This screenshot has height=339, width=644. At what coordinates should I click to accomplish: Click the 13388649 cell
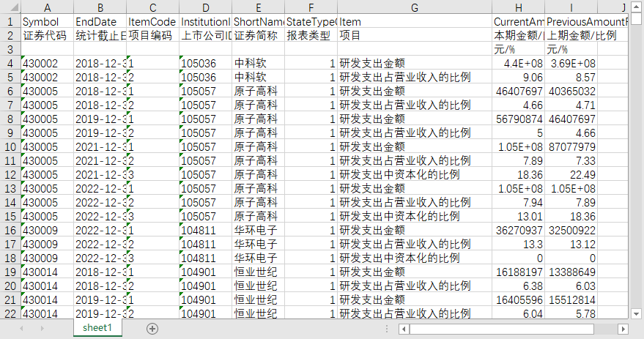[571, 272]
